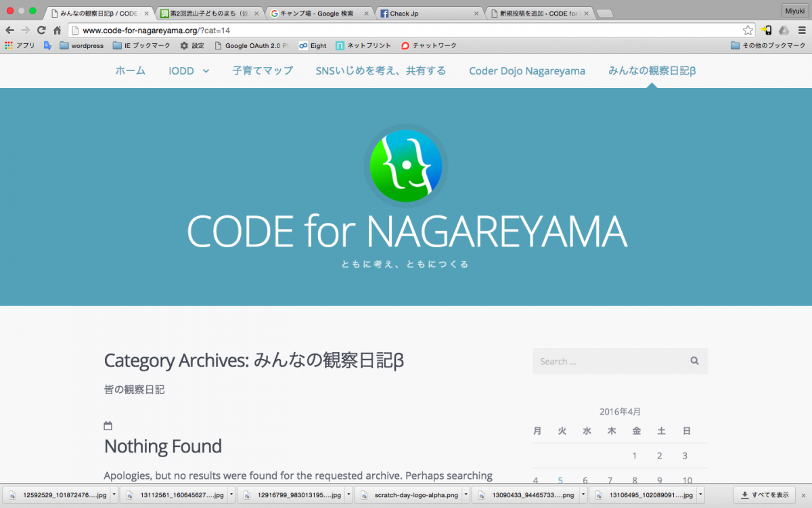Click the CODE for NAGAREYAMA site title
Screen dimensions: 812x508
coord(407,231)
